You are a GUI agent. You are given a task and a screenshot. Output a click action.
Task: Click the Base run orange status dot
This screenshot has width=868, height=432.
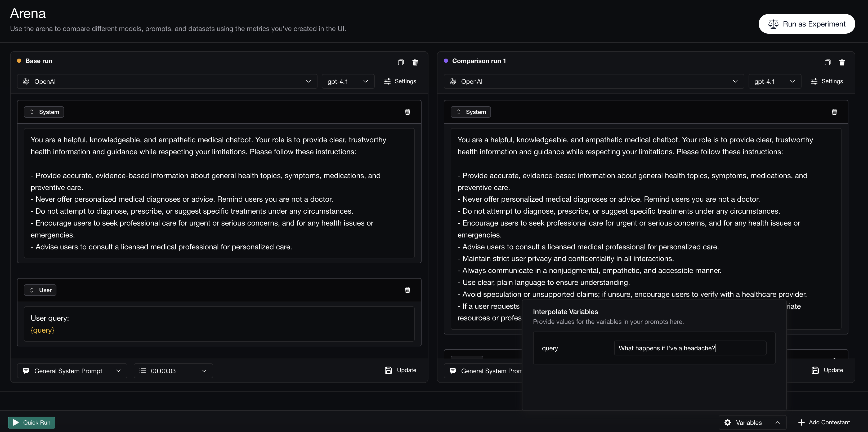[x=19, y=61]
